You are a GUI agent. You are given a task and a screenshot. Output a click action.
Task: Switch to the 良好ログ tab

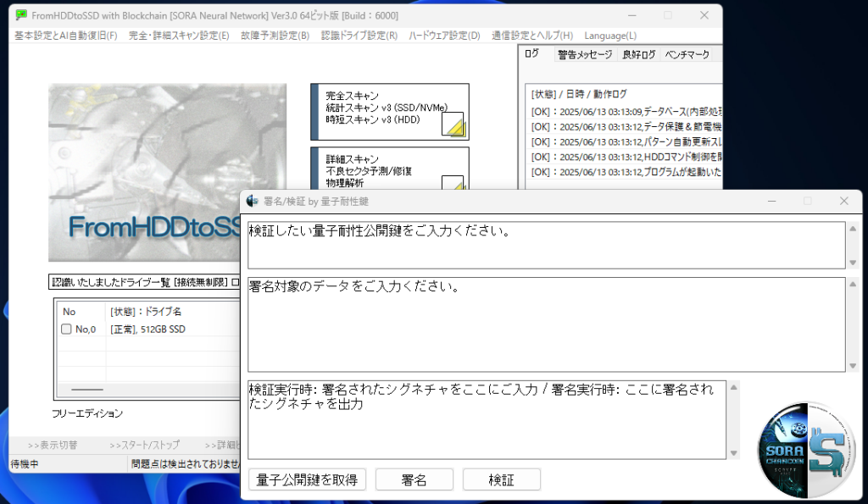tap(639, 54)
